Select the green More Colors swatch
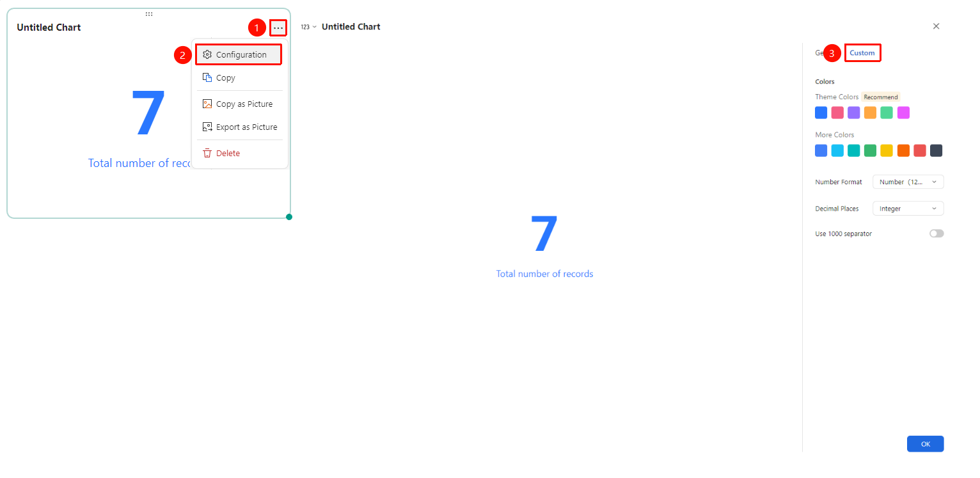This screenshot has width=980, height=478. [x=870, y=150]
